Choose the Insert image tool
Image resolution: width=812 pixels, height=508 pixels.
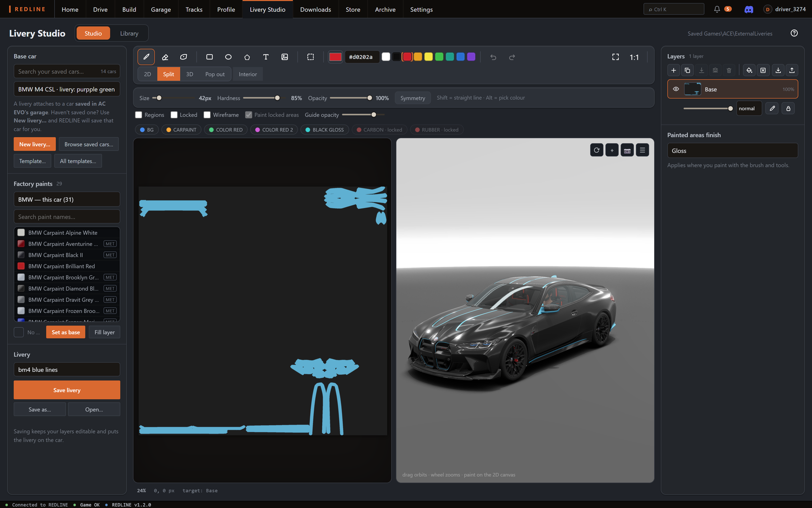[285, 57]
